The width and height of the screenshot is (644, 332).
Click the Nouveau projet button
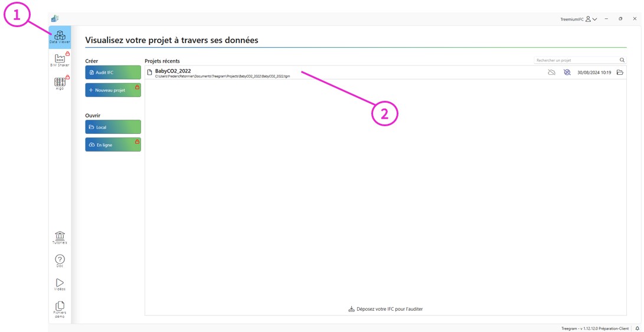(x=113, y=90)
